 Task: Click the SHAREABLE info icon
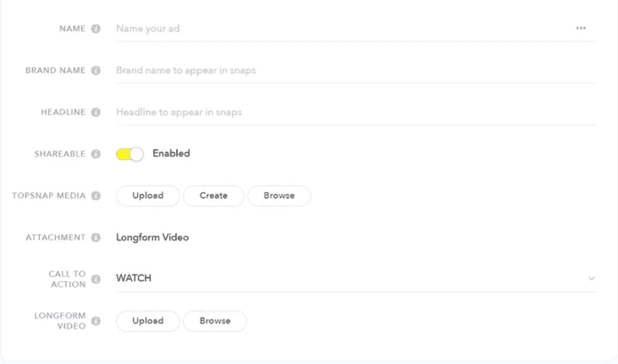click(x=96, y=154)
